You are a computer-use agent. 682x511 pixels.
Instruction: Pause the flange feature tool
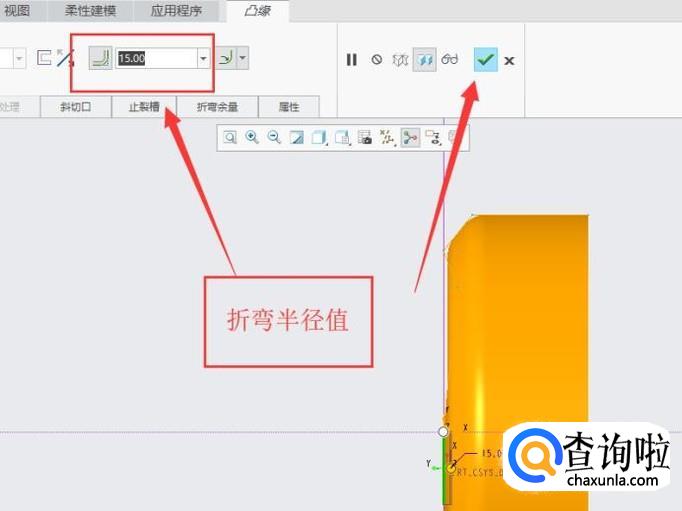point(352,60)
